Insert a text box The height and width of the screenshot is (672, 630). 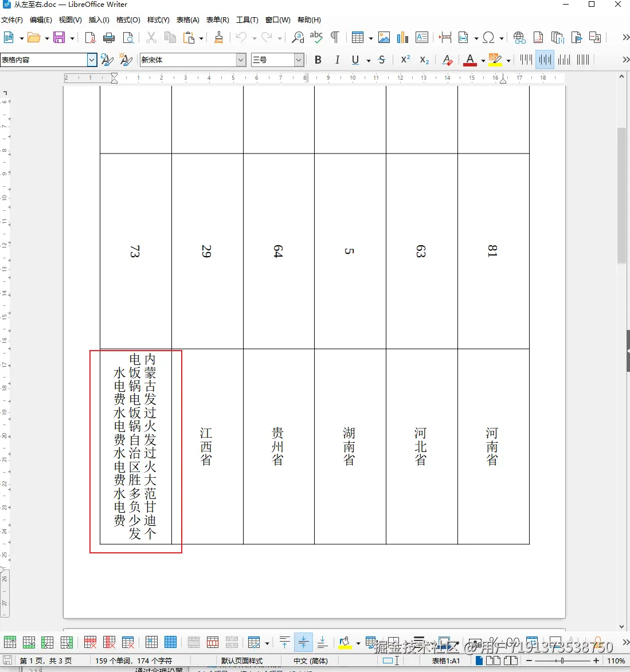pos(422,38)
